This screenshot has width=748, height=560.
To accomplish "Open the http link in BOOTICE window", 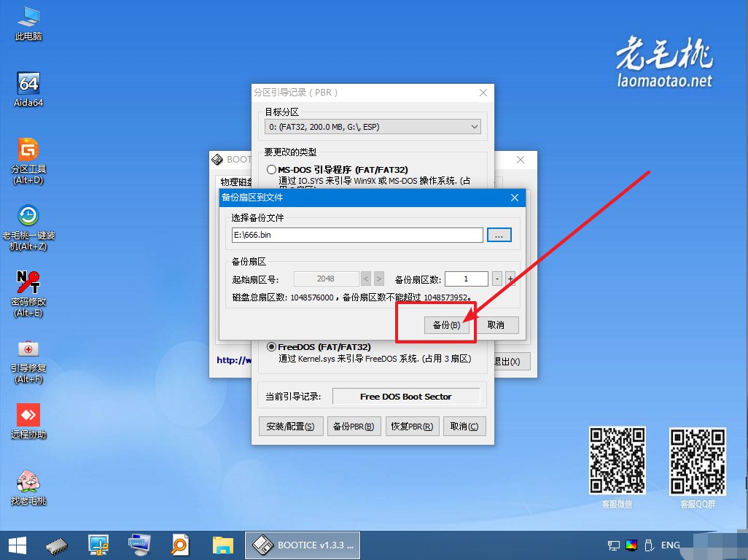I will pyautogui.click(x=234, y=360).
